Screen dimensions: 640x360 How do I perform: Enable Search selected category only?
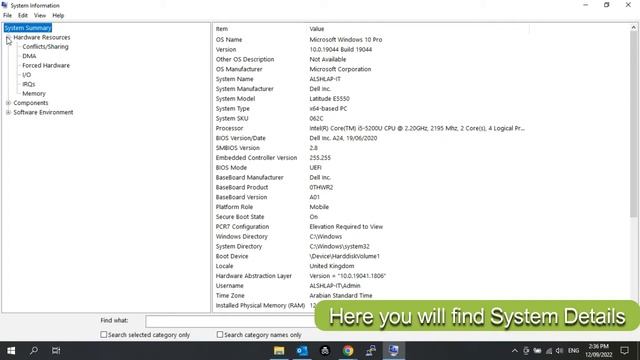pos(104,335)
